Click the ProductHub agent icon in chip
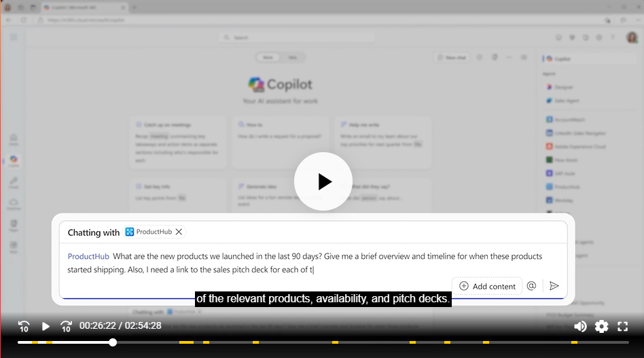This screenshot has width=644, height=358. (129, 232)
